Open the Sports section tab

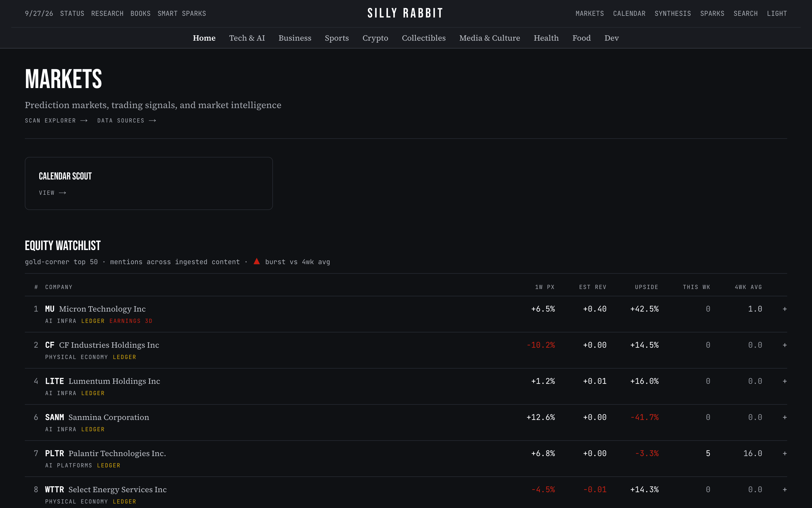tap(337, 38)
